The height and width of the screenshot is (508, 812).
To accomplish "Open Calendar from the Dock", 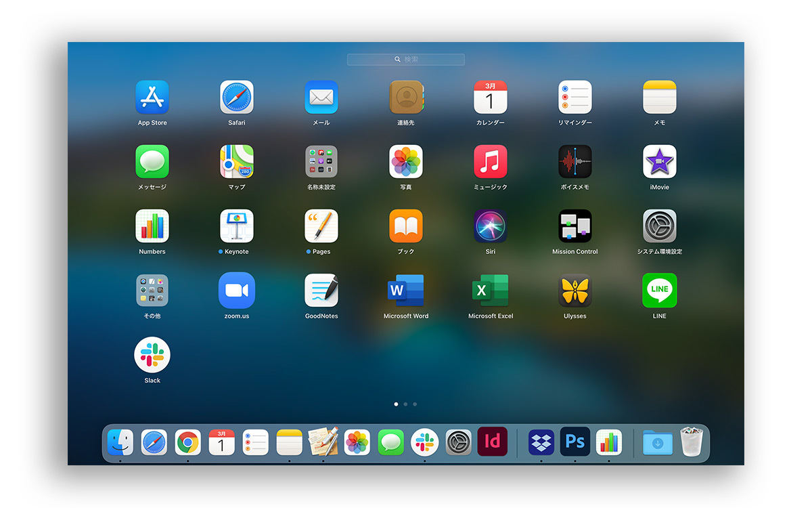I will pos(222,442).
